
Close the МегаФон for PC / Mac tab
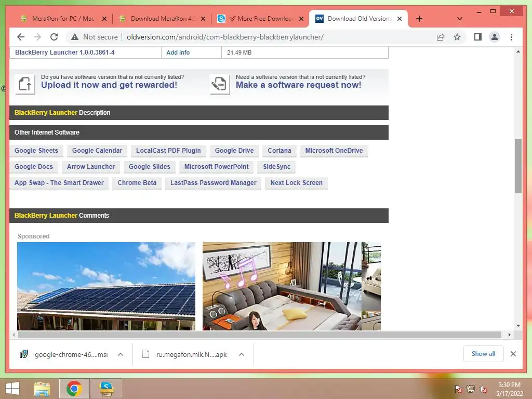[104, 19]
